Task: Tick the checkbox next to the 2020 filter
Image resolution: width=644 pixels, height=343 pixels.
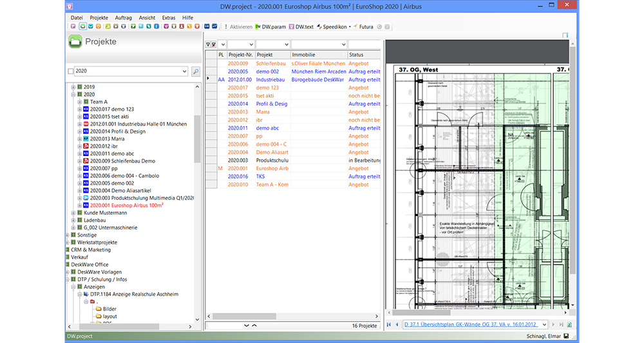Action: pyautogui.click(x=71, y=72)
